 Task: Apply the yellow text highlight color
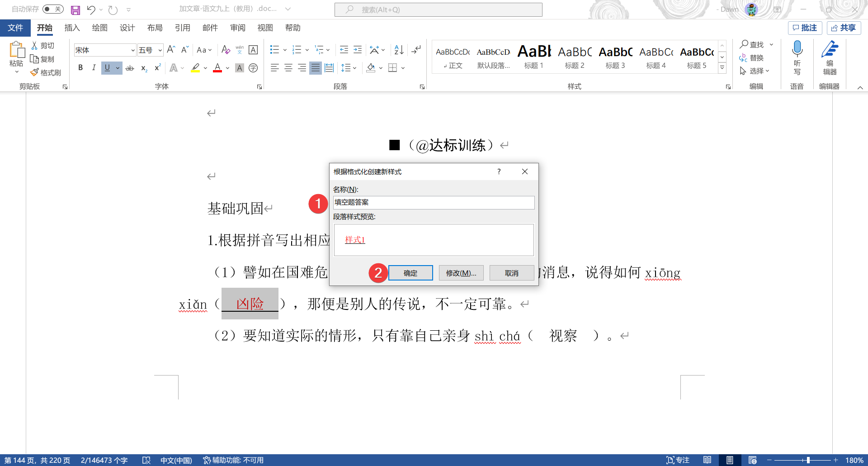click(x=195, y=68)
